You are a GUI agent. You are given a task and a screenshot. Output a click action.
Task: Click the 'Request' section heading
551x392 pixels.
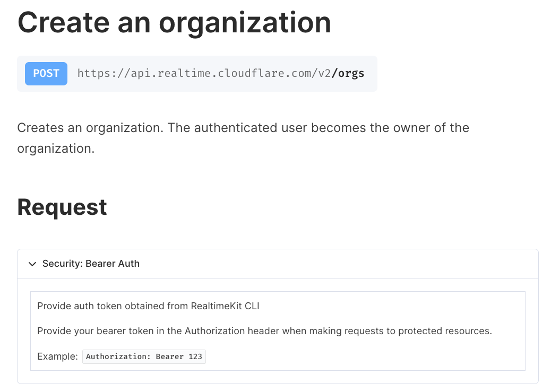point(62,207)
